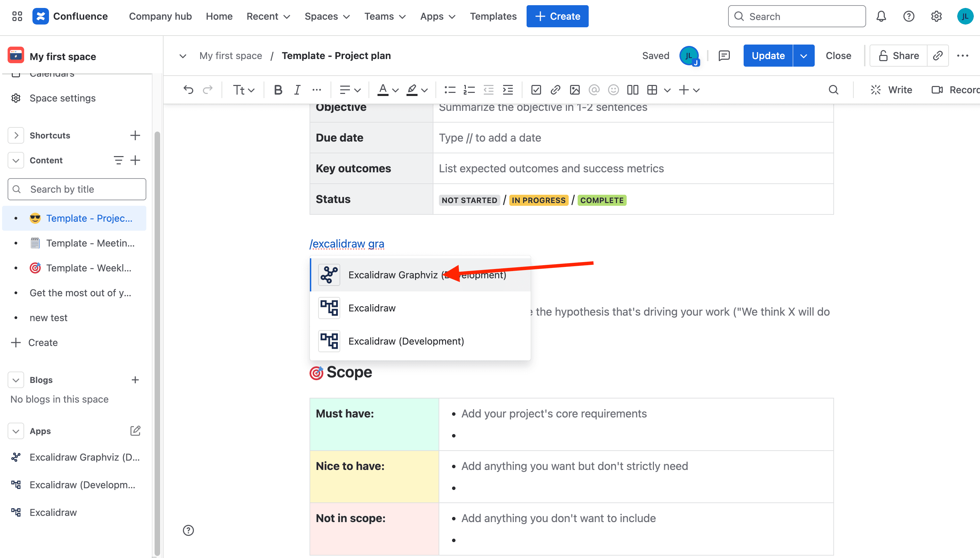Select Excalidraw (Development) from suggestions
Screen dimensions: 980x558
point(420,341)
